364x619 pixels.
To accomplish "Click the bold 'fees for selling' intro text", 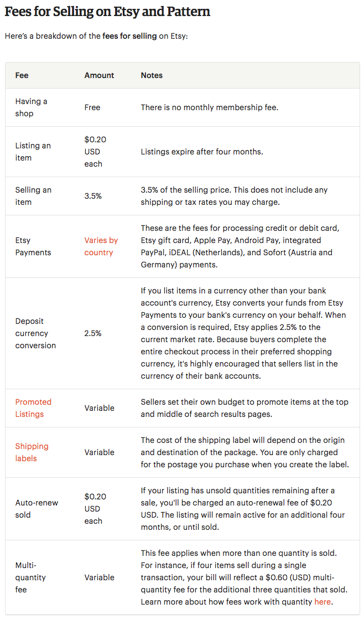I will click(129, 36).
